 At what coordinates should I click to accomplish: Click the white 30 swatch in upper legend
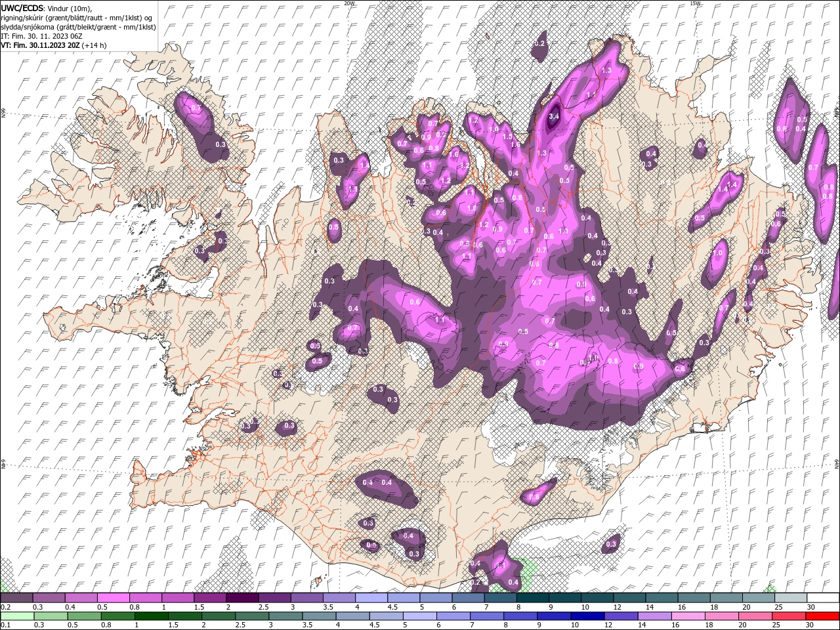pyautogui.click(x=823, y=598)
